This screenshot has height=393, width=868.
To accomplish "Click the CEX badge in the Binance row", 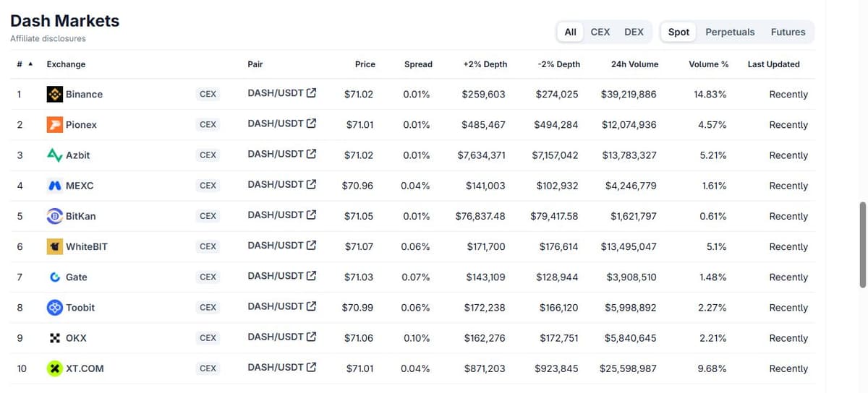I will pos(208,94).
